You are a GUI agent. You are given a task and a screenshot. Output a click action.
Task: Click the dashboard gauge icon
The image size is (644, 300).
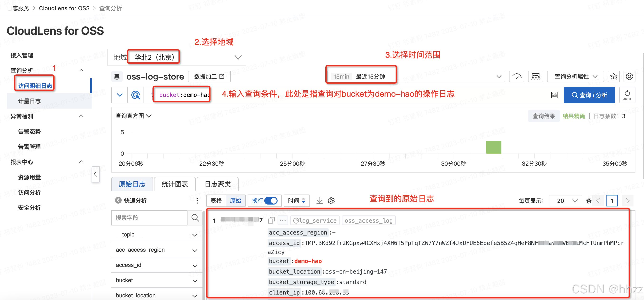[516, 76]
